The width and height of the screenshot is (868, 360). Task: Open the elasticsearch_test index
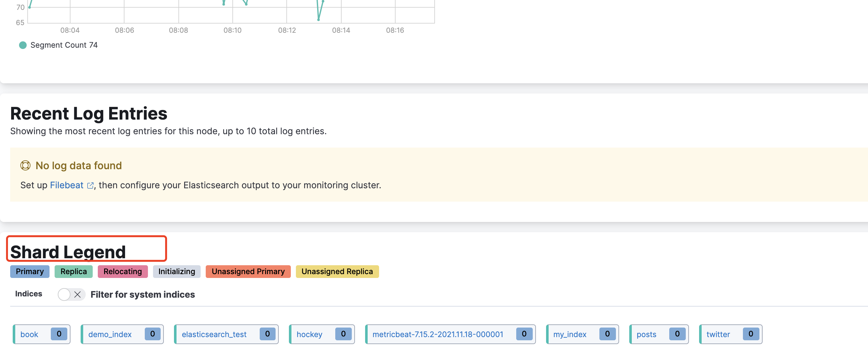coord(214,334)
